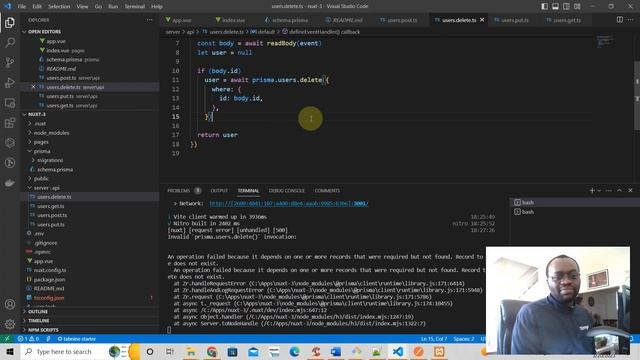Open the Accounts menu in activity bar
Viewport: 640px width, 360px height.
point(10,304)
